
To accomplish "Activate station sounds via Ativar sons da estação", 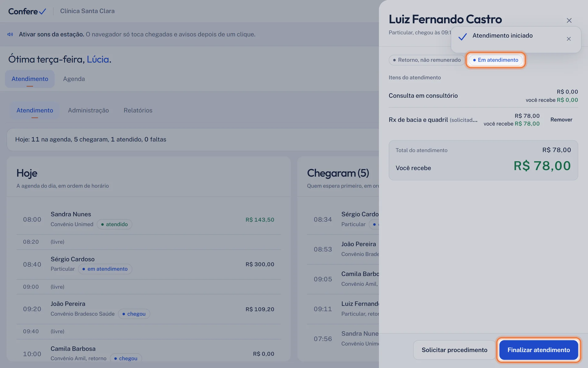I will 51,34.
